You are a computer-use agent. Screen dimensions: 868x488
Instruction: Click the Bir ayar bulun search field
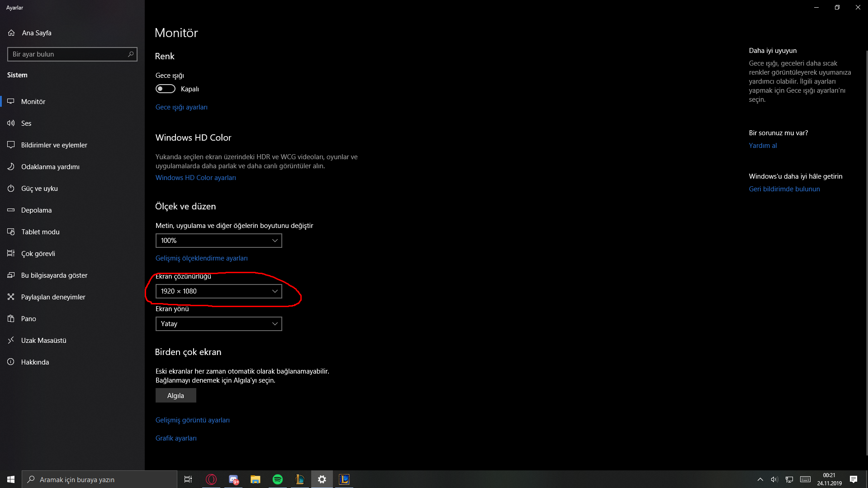pyautogui.click(x=72, y=54)
